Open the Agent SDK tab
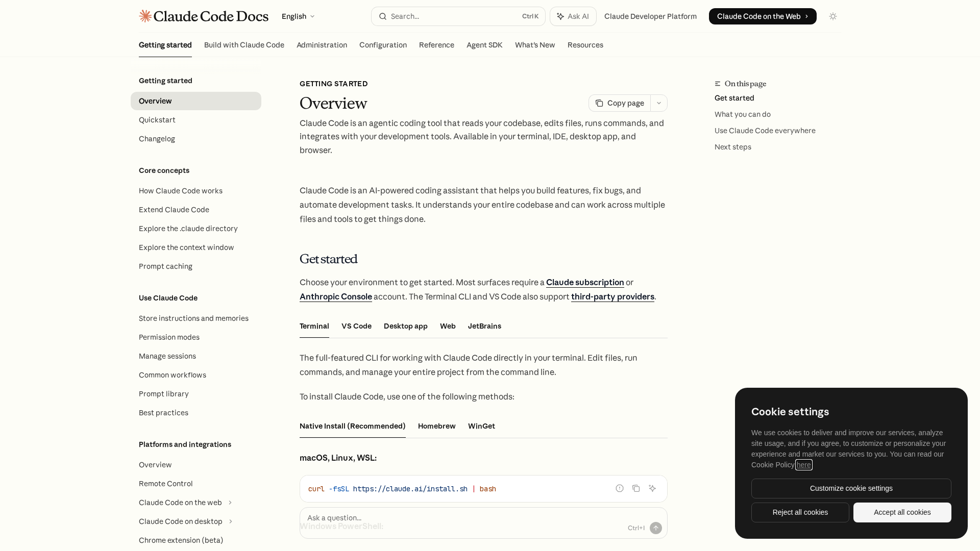 coord(484,45)
